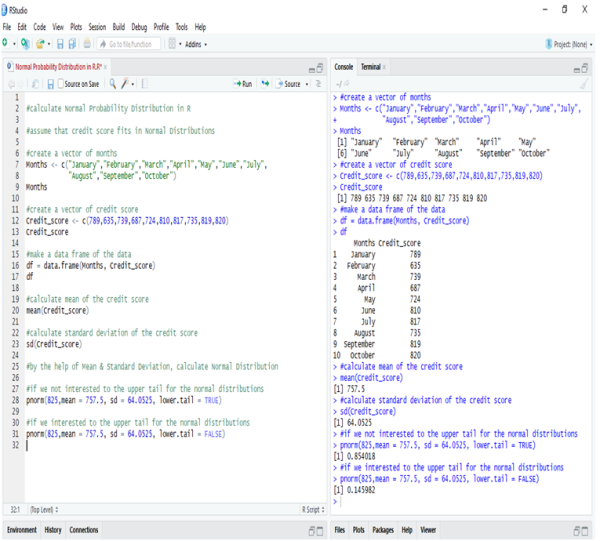The height and width of the screenshot is (541, 600).
Task: Expand the Addins dropdown
Action: coord(195,44)
